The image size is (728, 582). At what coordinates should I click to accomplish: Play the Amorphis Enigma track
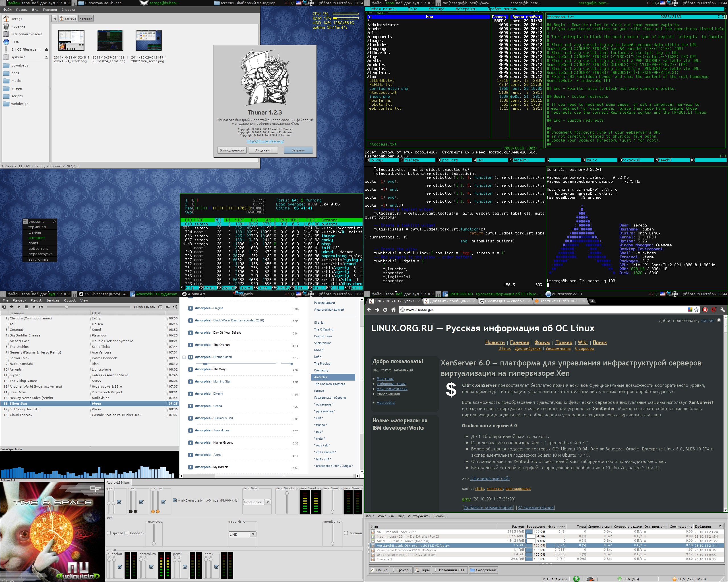191,308
